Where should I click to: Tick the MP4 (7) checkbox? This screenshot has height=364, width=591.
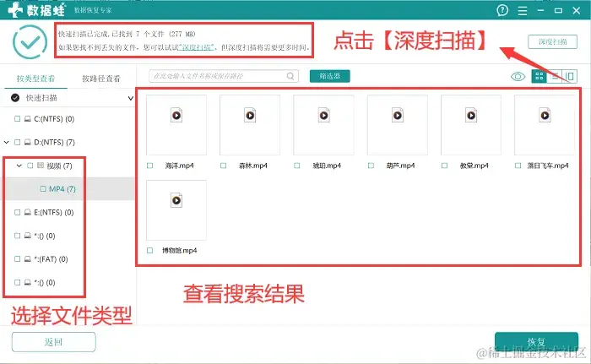[43, 189]
